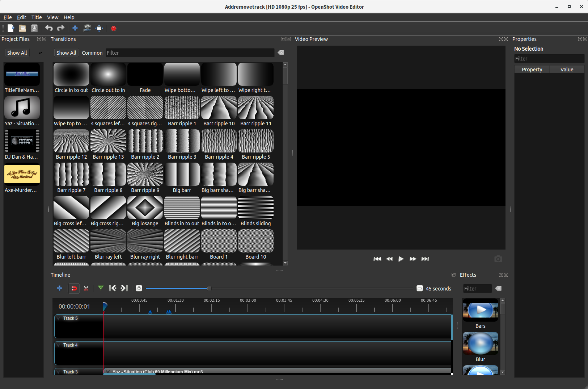This screenshot has height=389, width=588.
Task: Close the Transitions panel
Action: (289, 39)
